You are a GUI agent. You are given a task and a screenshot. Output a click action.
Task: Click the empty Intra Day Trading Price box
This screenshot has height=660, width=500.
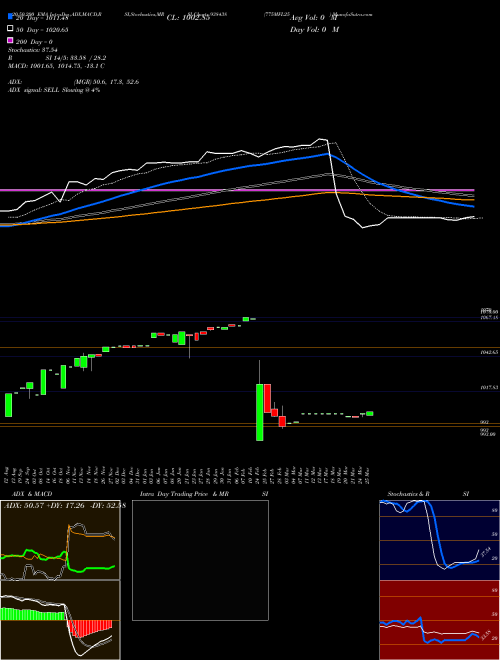200,560
